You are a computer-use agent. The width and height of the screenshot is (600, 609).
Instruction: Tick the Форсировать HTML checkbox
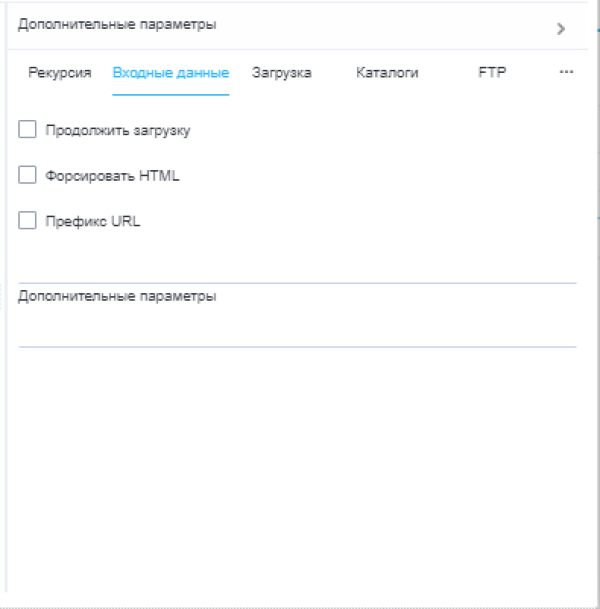tap(28, 175)
